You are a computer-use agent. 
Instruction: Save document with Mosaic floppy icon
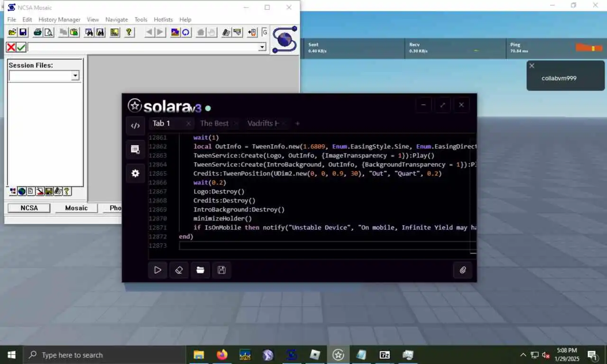tap(23, 32)
